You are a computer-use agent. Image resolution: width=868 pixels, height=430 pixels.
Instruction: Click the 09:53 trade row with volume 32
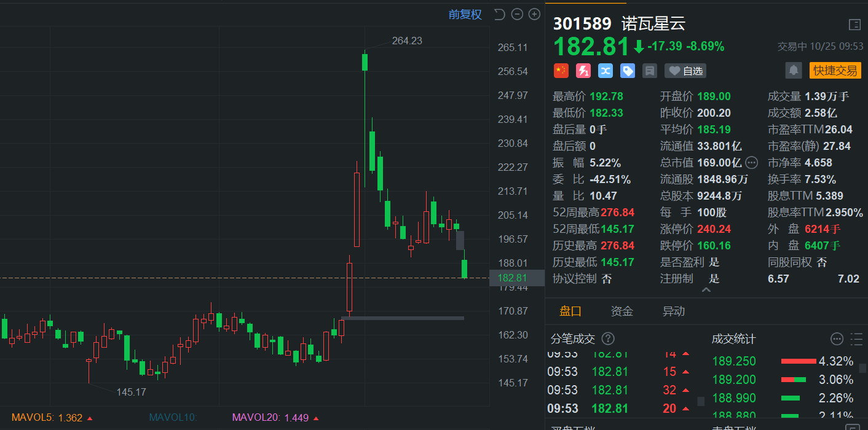(x=621, y=390)
